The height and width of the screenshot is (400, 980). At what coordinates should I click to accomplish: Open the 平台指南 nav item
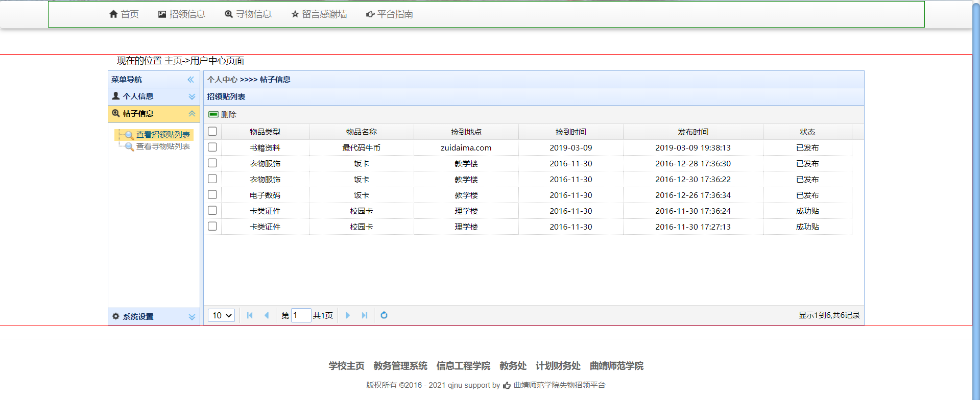point(390,14)
